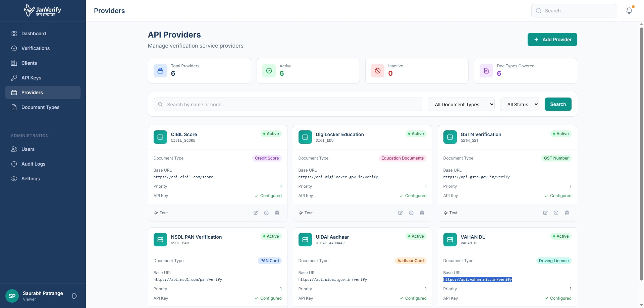This screenshot has width=644, height=308.
Task: Edit the CIBIL Score provider
Action: click(x=256, y=213)
